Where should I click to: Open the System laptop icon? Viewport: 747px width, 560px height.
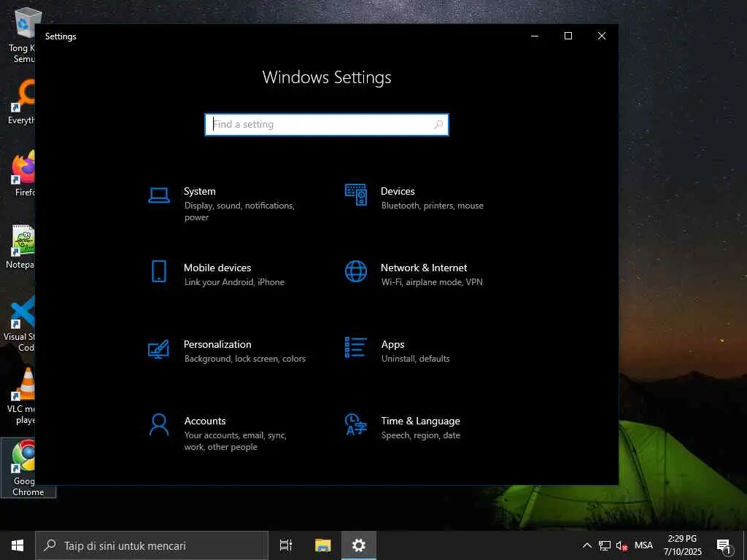coord(158,195)
